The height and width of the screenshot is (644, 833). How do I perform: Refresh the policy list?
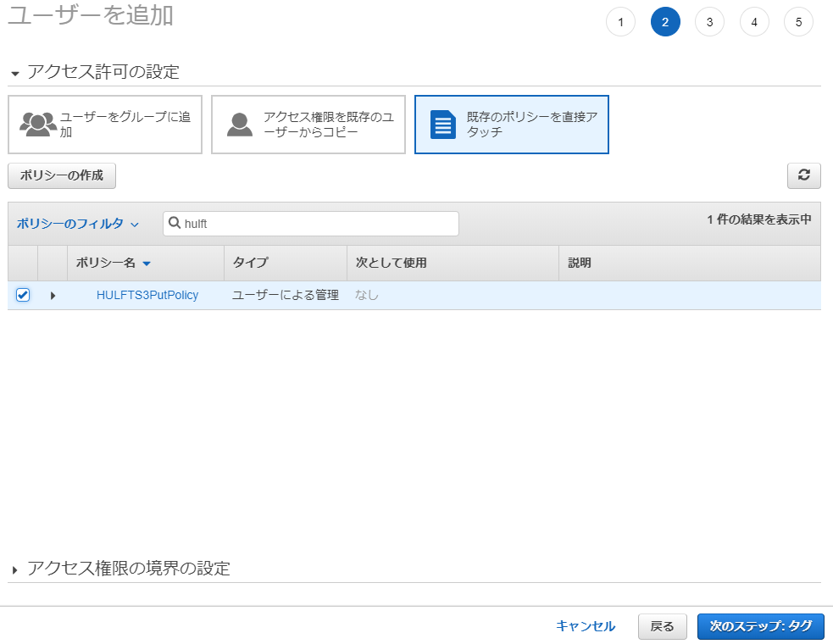tap(803, 175)
